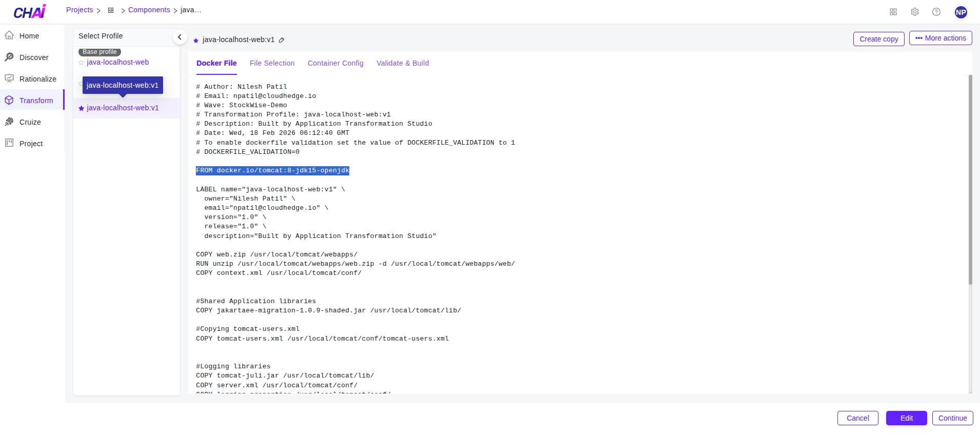Select java-localhost-web base profile
Viewport: 980px width, 435px height.
(118, 62)
